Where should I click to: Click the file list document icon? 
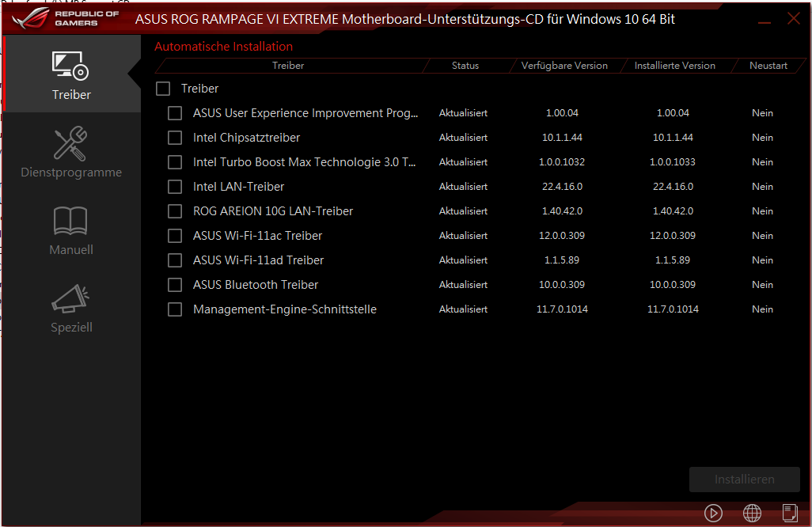[790, 513]
